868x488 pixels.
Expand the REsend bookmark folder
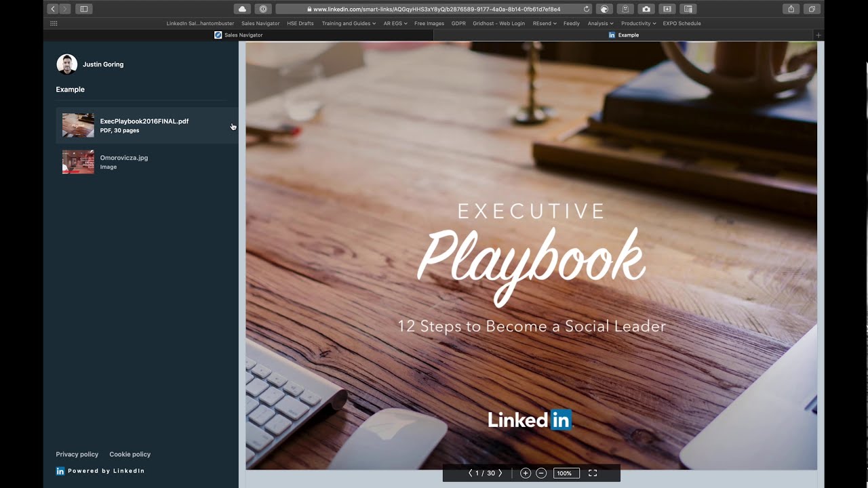click(545, 23)
